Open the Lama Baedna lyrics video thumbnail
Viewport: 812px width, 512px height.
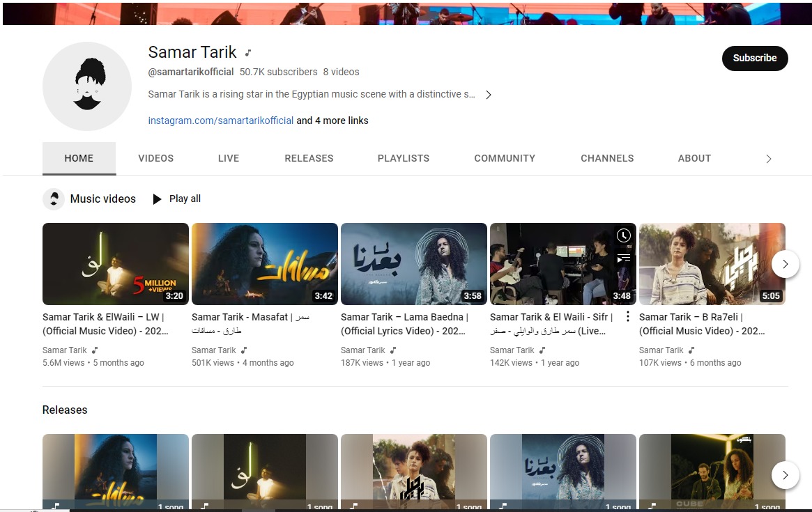[413, 264]
